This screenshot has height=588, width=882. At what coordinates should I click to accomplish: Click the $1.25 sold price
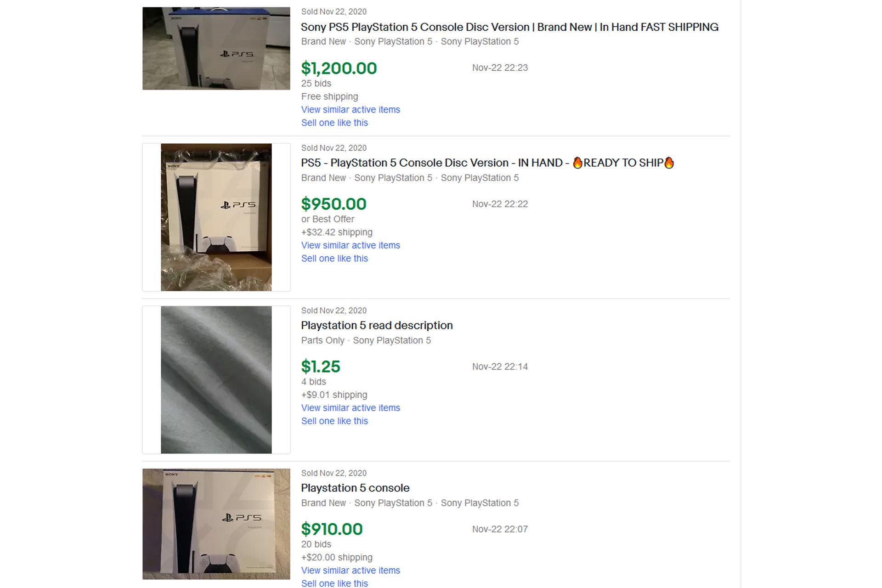click(x=321, y=367)
